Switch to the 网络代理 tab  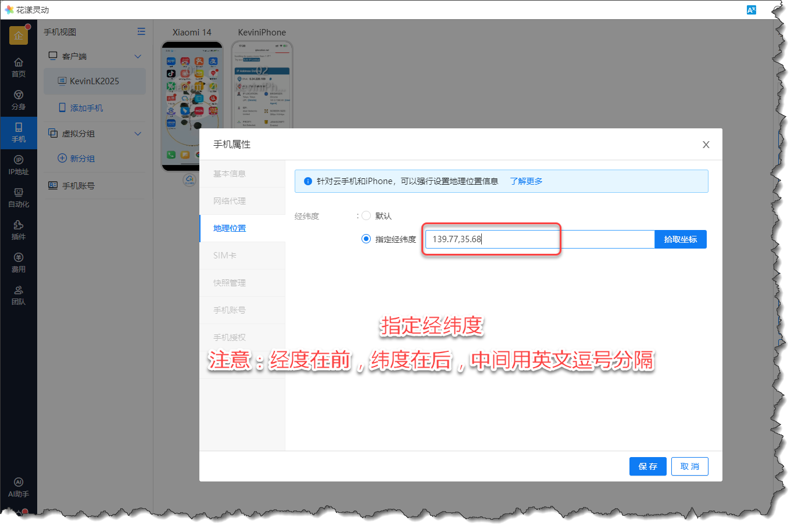click(230, 201)
